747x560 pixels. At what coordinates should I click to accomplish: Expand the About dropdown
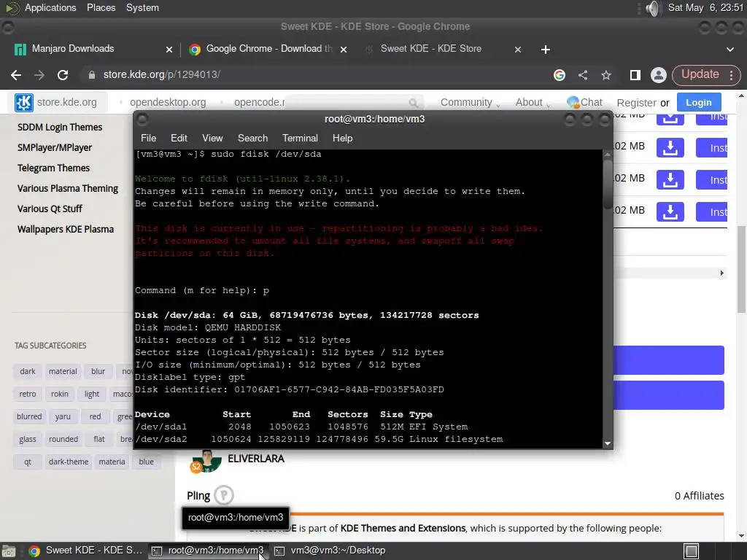533,102
